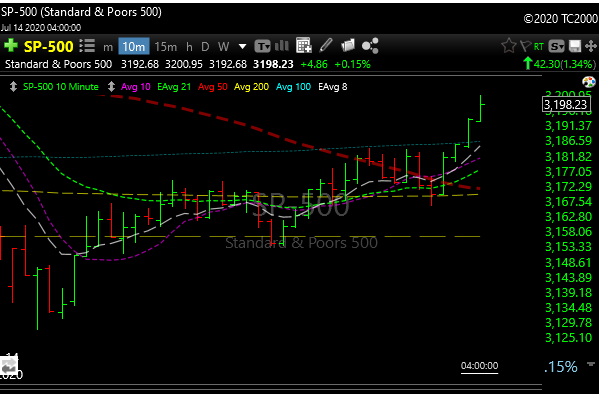Toggle the favorite star icon
Screen dimensions: 599x394
click(x=508, y=46)
